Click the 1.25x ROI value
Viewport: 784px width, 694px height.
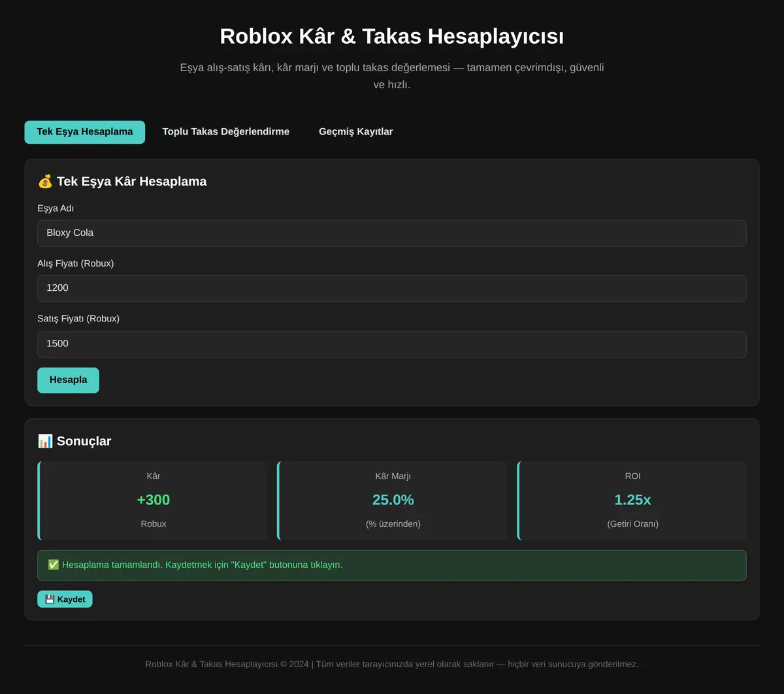632,500
